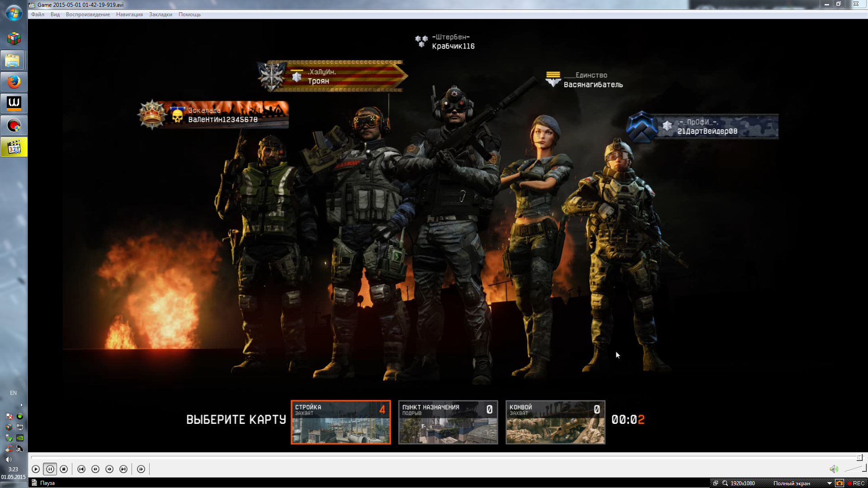Click the green circle tray icon
868x488 pixels.
(x=19, y=416)
